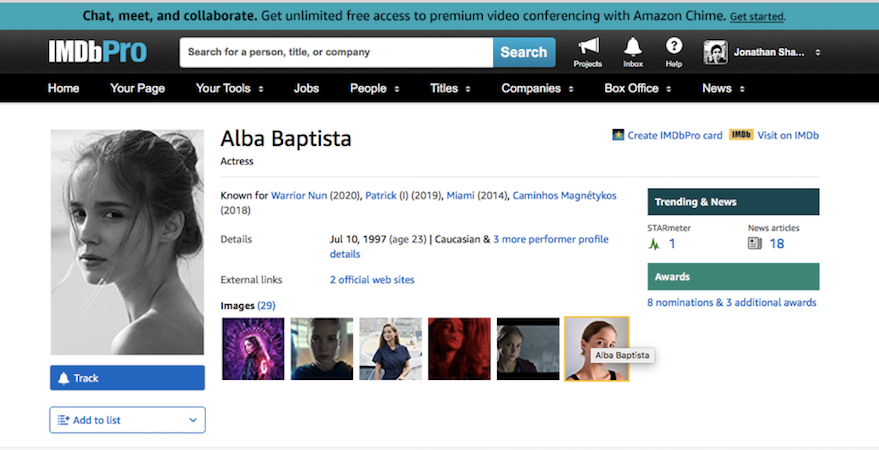Click the star icon beside Create IMDbPro card
The image size is (879, 450).
point(618,135)
